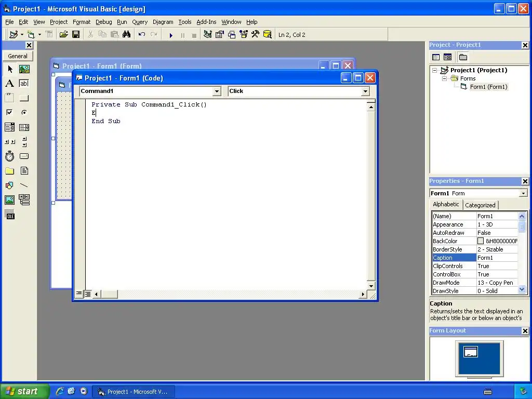
Task: Select Form1 (Form1) in the project tree
Action: pos(488,87)
